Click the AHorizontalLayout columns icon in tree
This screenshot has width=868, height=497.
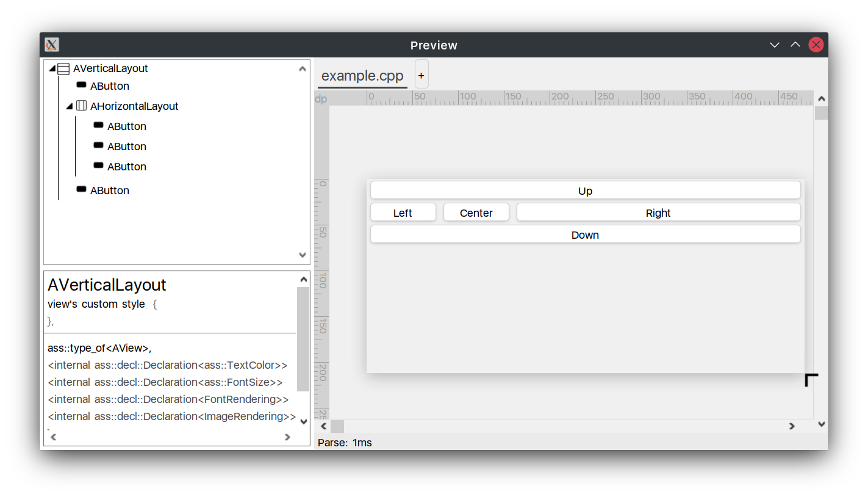click(81, 106)
